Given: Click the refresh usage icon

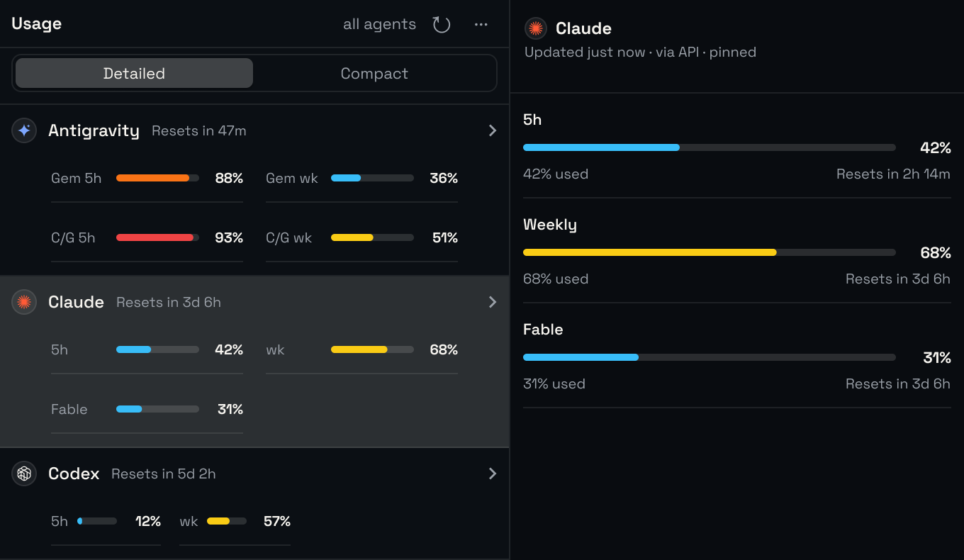Looking at the screenshot, I should pos(442,25).
